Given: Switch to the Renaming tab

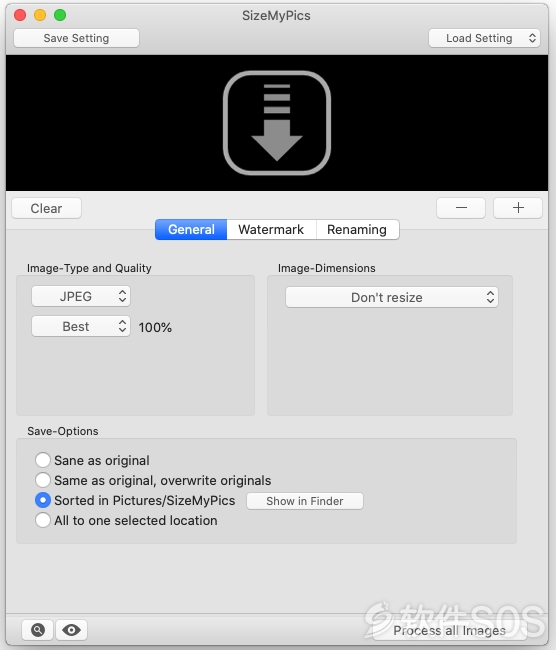Looking at the screenshot, I should click(x=357, y=230).
